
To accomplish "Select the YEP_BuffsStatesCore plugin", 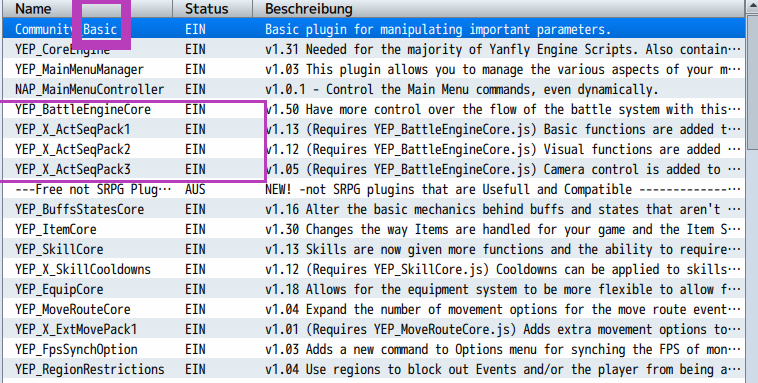I will [373, 209].
